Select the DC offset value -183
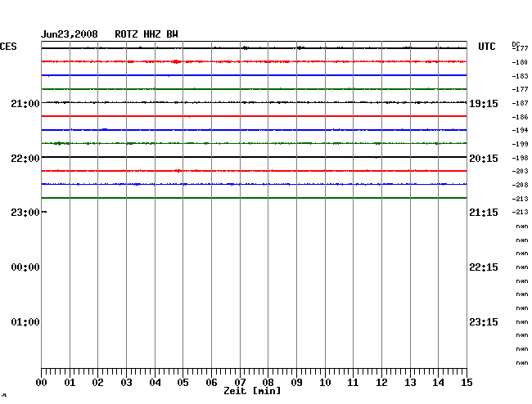The width and height of the screenshot is (532, 404). click(x=520, y=76)
